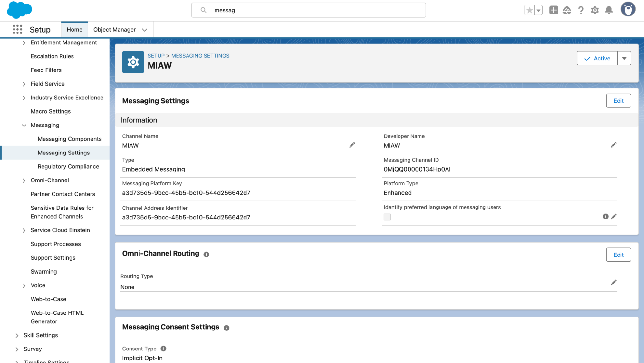Select Messaging Settings in sidebar

63,153
